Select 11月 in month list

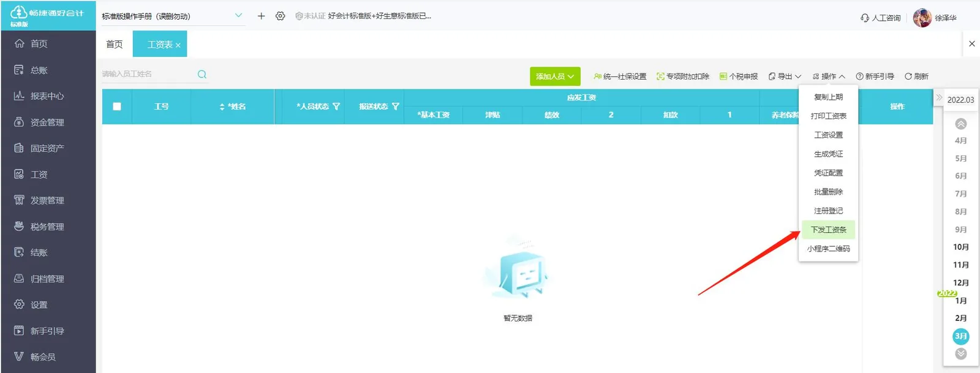coord(960,265)
